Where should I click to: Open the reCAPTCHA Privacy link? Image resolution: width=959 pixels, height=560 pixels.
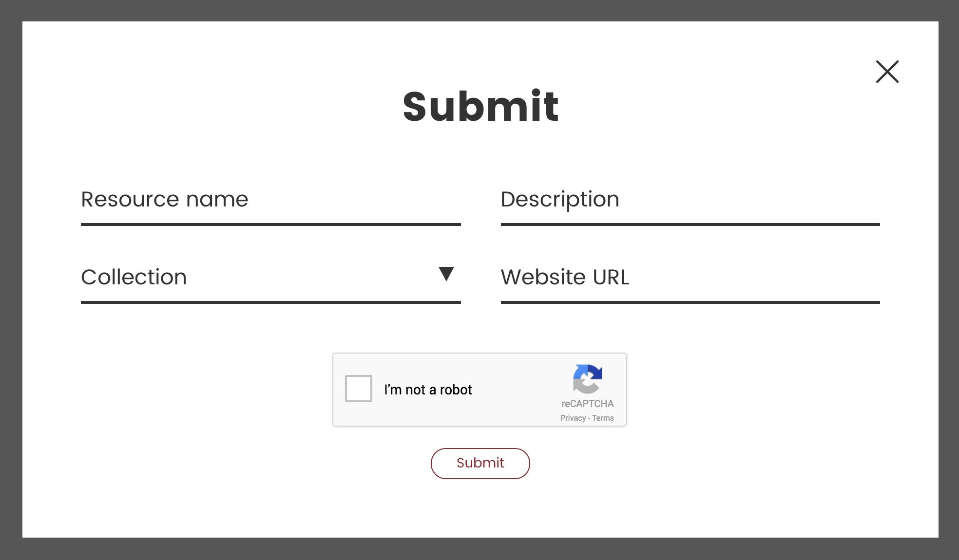(573, 418)
